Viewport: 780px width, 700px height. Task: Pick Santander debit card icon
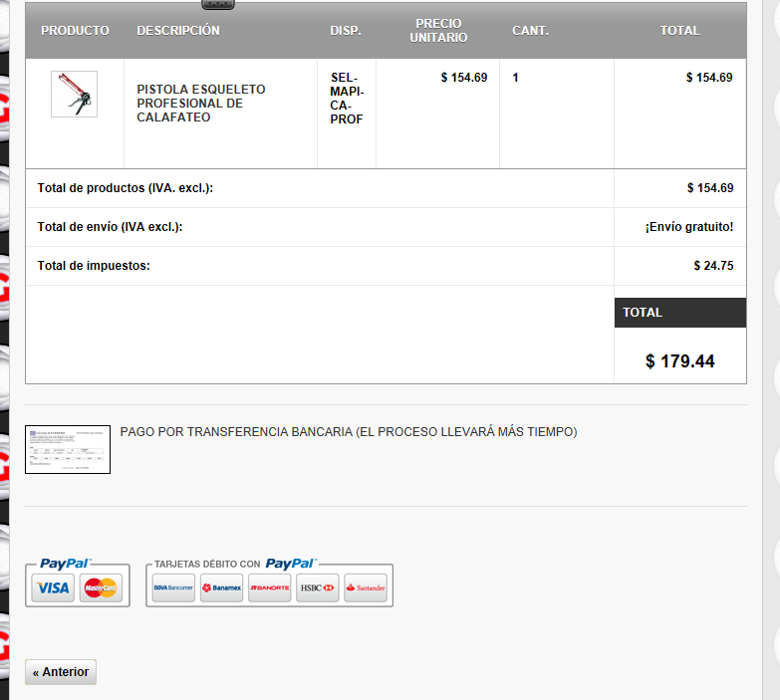coord(366,587)
